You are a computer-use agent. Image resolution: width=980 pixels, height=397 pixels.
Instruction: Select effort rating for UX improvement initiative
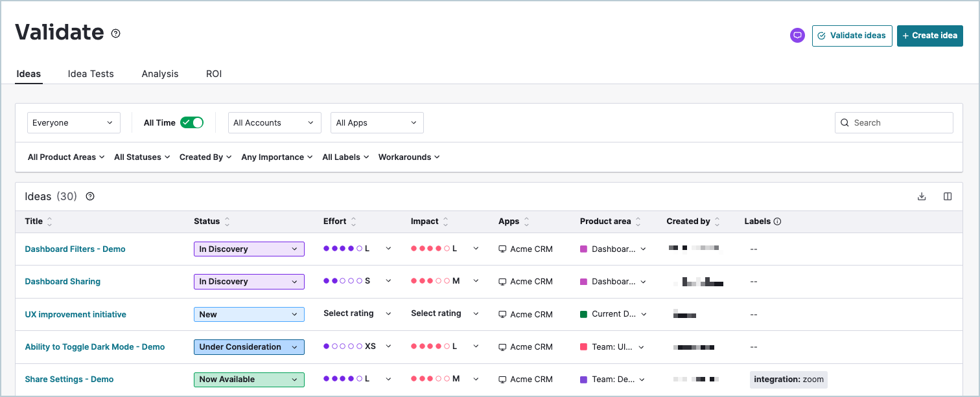point(358,313)
